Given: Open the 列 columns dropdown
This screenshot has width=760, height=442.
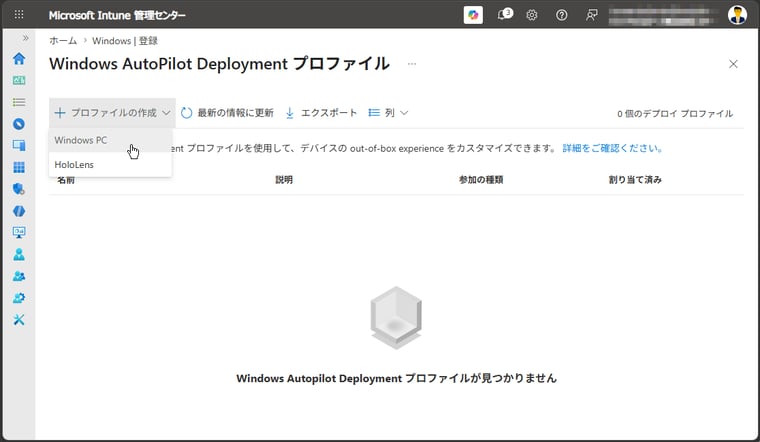Looking at the screenshot, I should click(x=388, y=113).
